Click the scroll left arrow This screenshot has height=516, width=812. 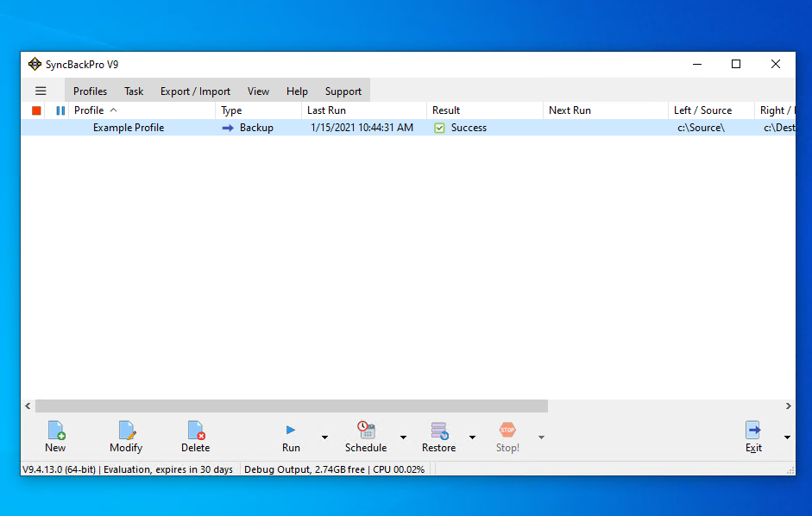pyautogui.click(x=28, y=406)
